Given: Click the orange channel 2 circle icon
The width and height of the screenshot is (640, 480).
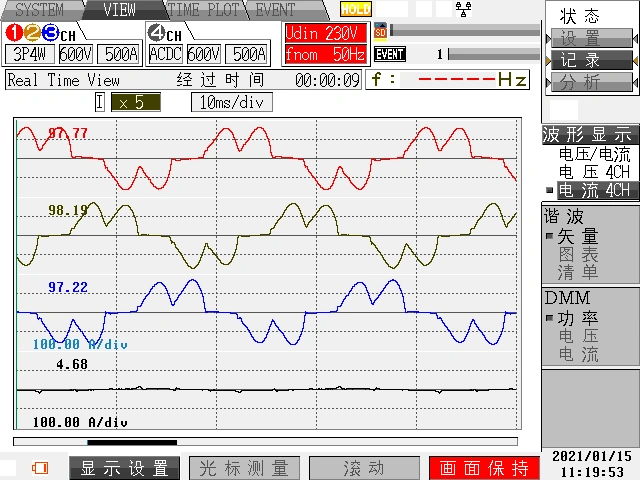Looking at the screenshot, I should tap(32, 33).
